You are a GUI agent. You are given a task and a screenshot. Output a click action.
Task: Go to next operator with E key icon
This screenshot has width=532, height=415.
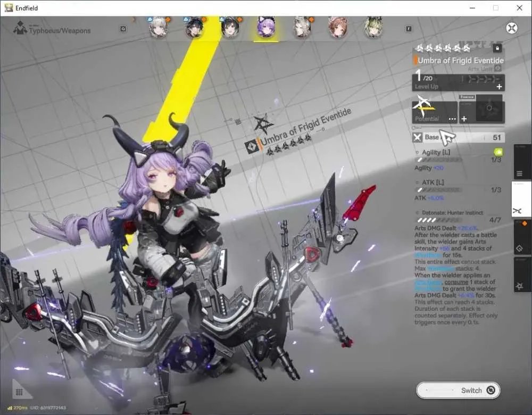click(x=409, y=29)
